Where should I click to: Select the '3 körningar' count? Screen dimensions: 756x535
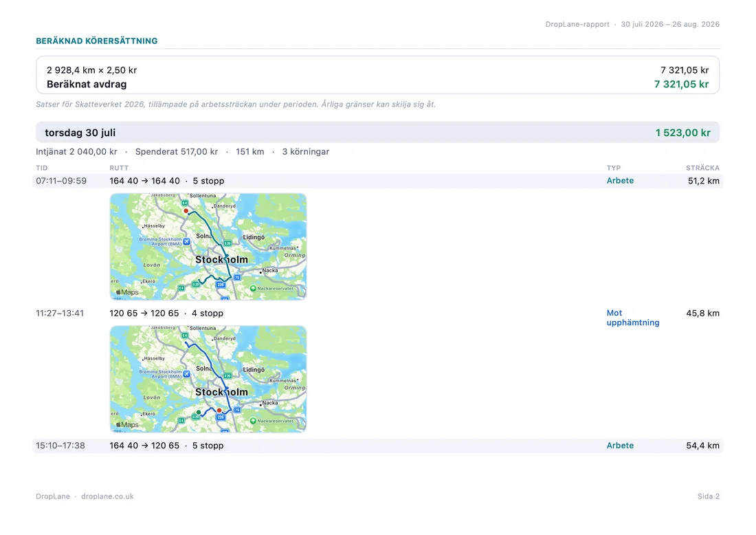tap(306, 151)
